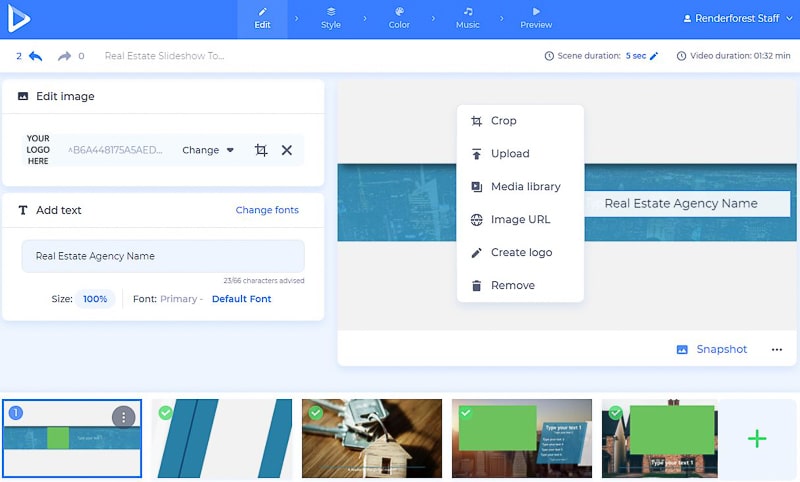Remove image with the X icon
Screen dimensions: 800x482
click(x=287, y=150)
